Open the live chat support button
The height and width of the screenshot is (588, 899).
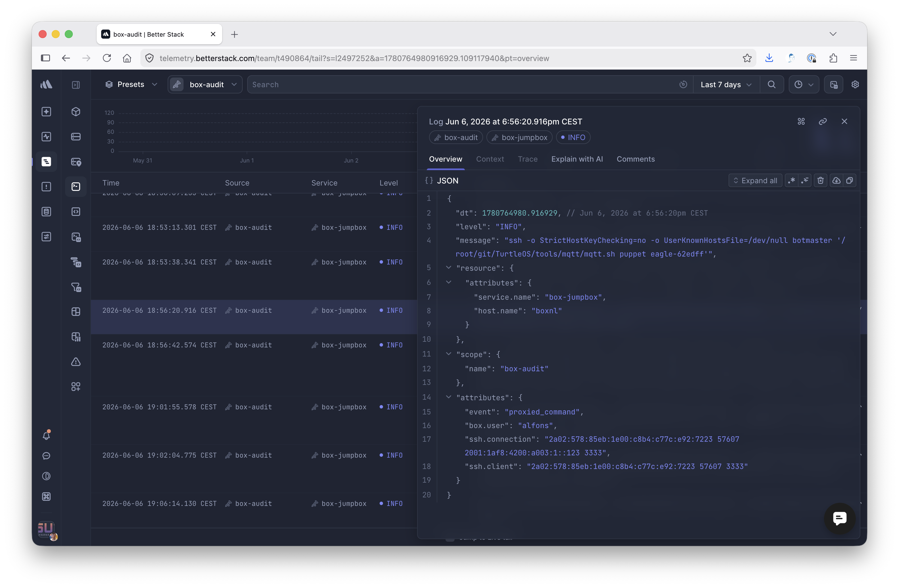pyautogui.click(x=839, y=518)
